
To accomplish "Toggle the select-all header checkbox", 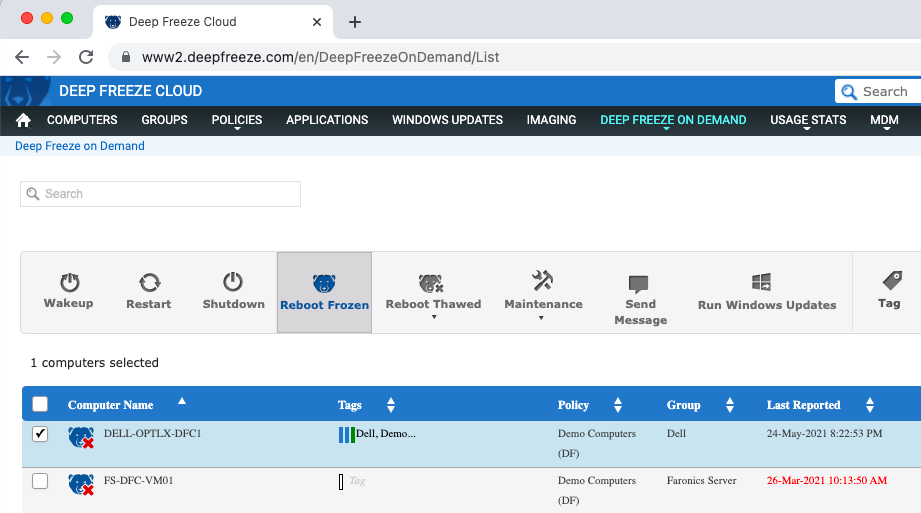I will click(x=40, y=405).
